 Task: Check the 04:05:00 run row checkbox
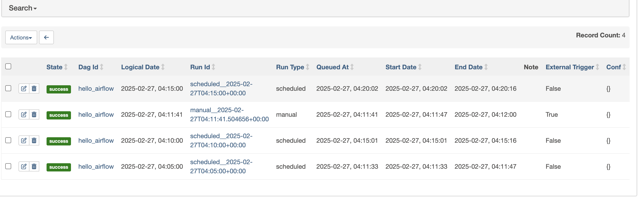coord(8,166)
